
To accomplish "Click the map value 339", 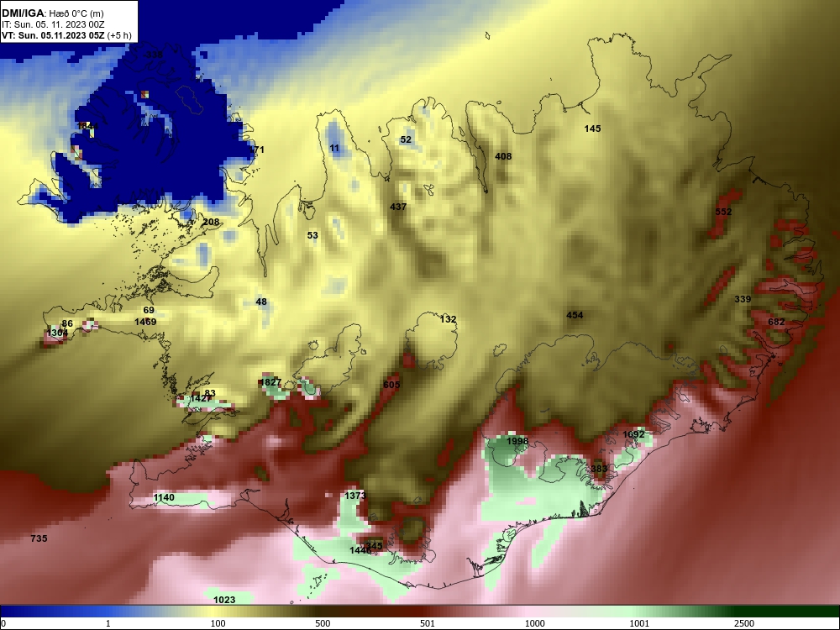I will [x=743, y=300].
